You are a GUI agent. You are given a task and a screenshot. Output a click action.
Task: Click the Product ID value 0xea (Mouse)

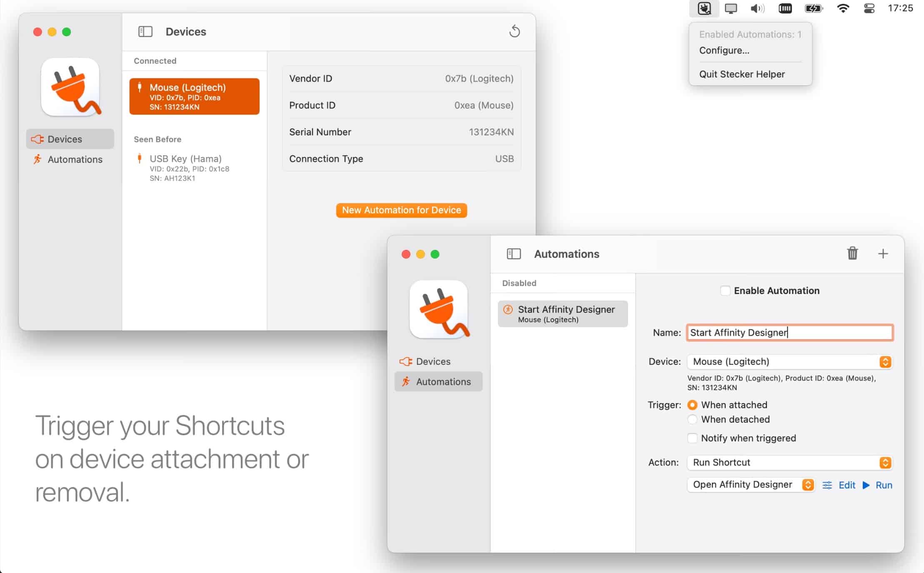[484, 105]
